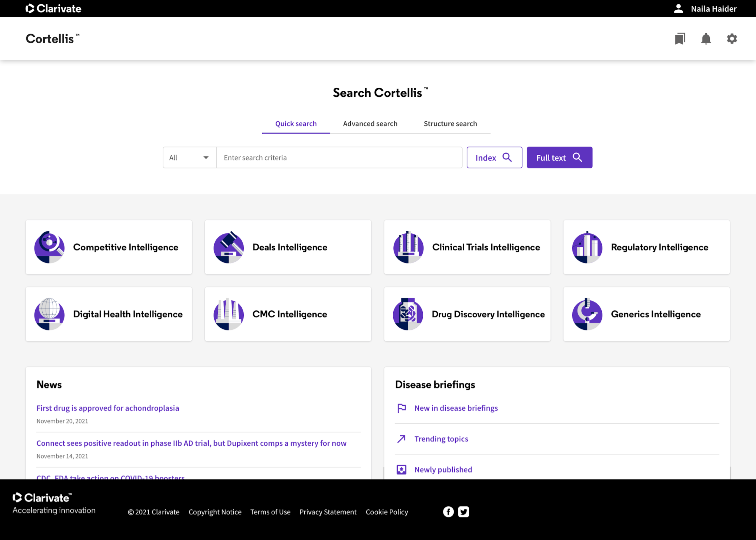Select the Quick search tab

(296, 124)
